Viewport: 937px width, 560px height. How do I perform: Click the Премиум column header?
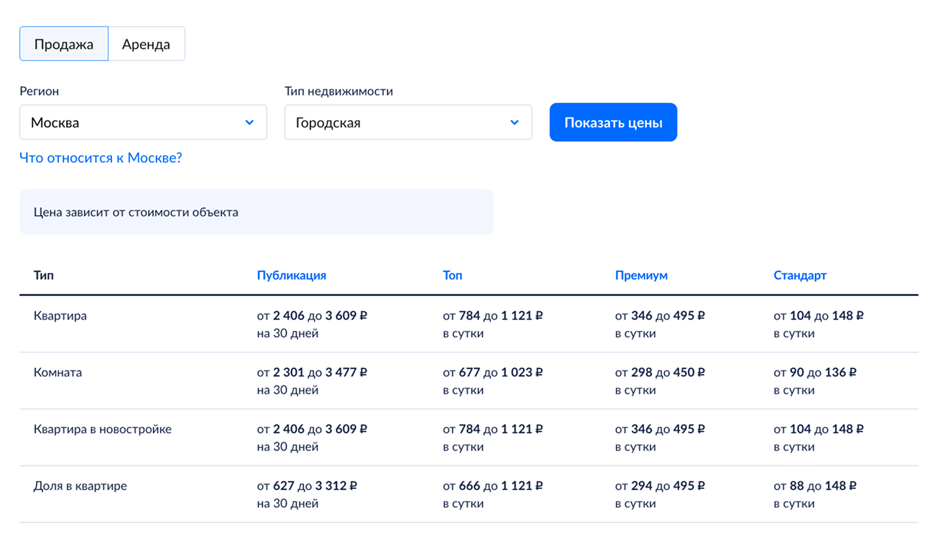pos(641,275)
